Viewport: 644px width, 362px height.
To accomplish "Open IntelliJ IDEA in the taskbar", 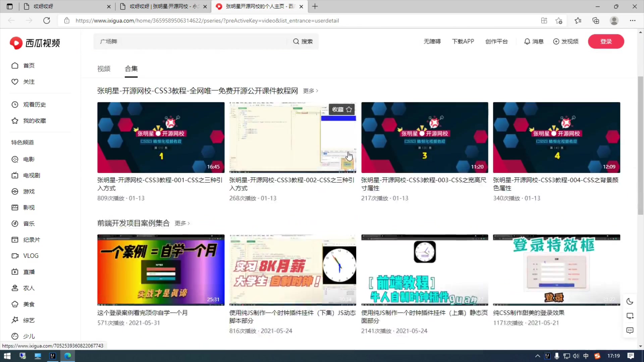I will [53, 356].
